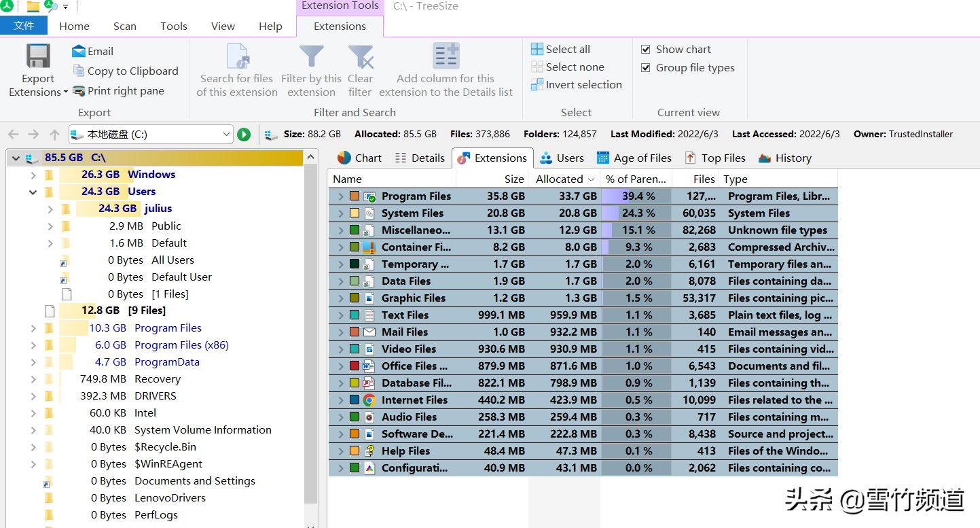Expand the Windows folder tree node
980x528 pixels.
33,175
